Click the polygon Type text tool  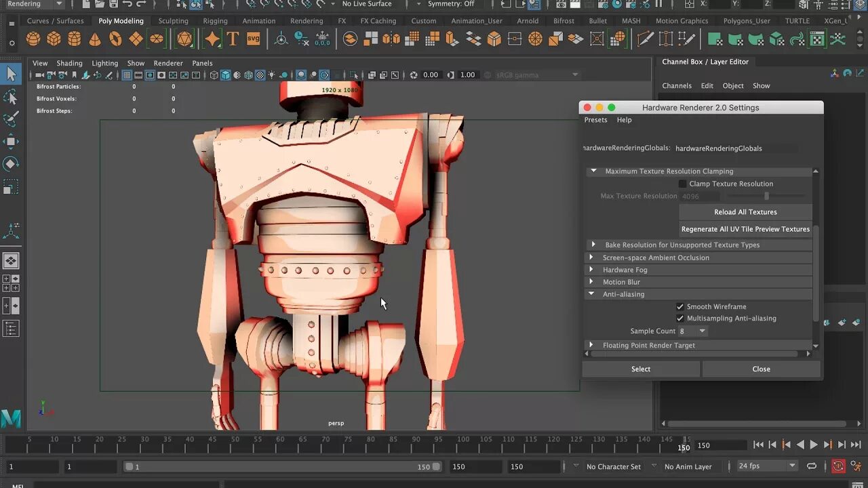[x=233, y=39]
